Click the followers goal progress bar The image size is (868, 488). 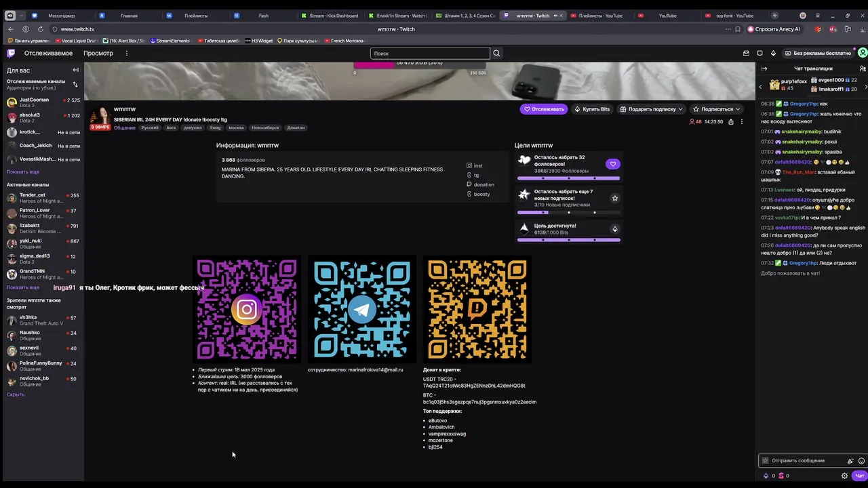pyautogui.click(x=569, y=178)
